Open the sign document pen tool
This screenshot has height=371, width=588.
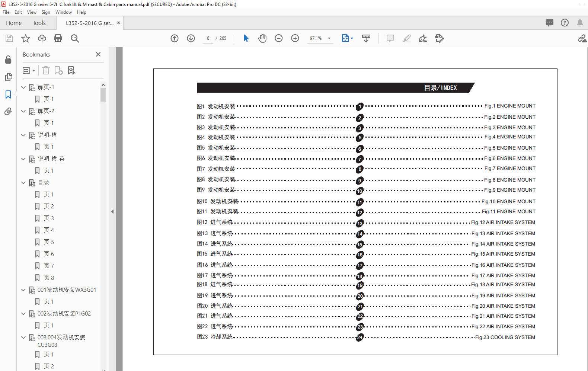click(x=423, y=38)
